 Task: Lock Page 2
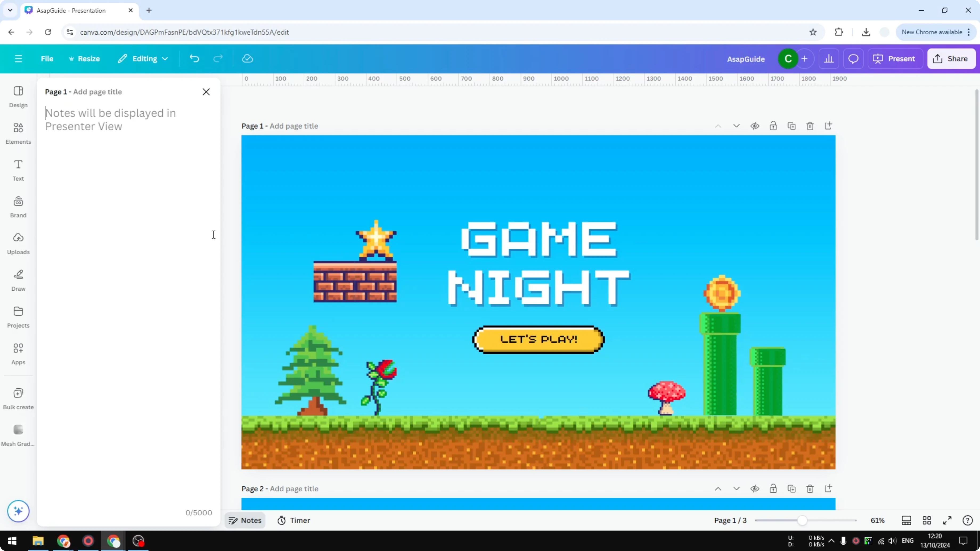coord(773,489)
